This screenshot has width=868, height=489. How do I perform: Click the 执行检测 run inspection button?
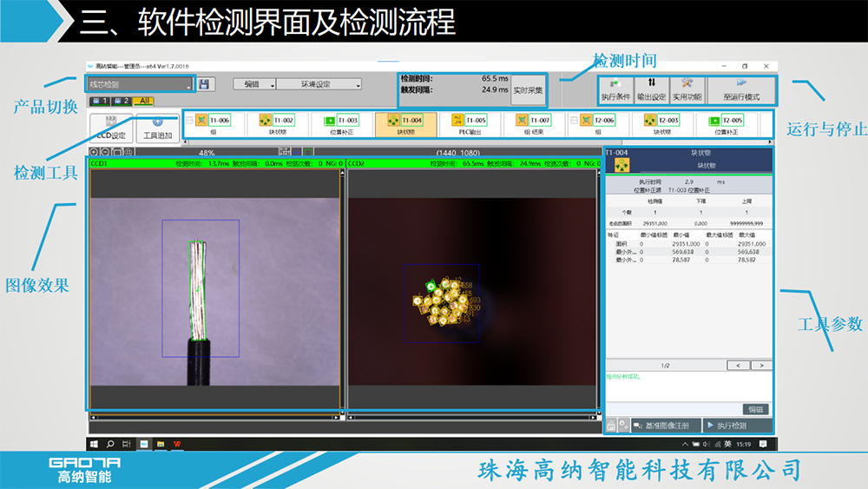737,426
